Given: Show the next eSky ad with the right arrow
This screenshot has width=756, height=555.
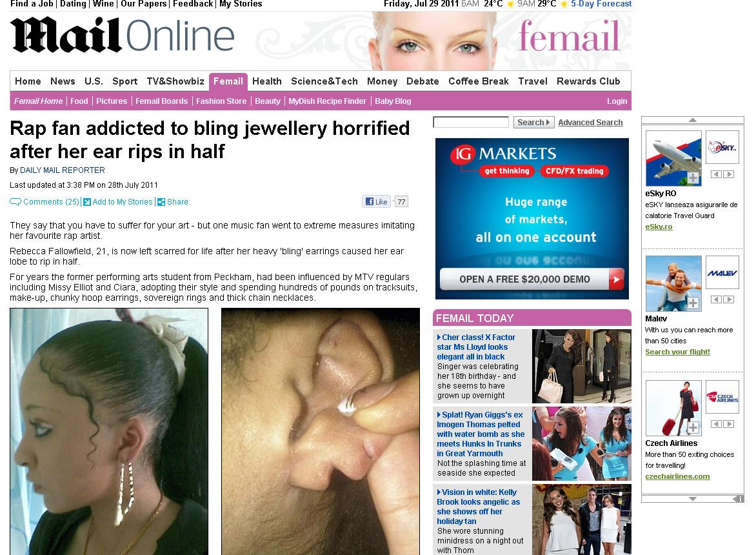Looking at the screenshot, I should 729,174.
